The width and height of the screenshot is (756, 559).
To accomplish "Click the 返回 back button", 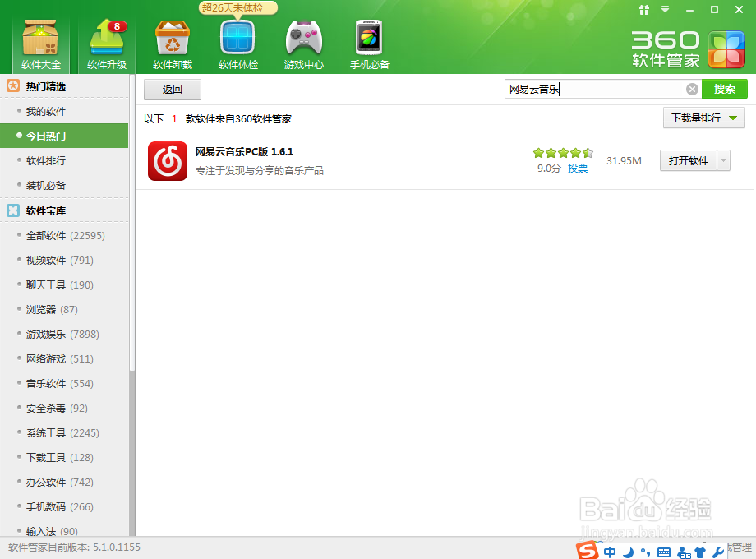I will [x=172, y=90].
